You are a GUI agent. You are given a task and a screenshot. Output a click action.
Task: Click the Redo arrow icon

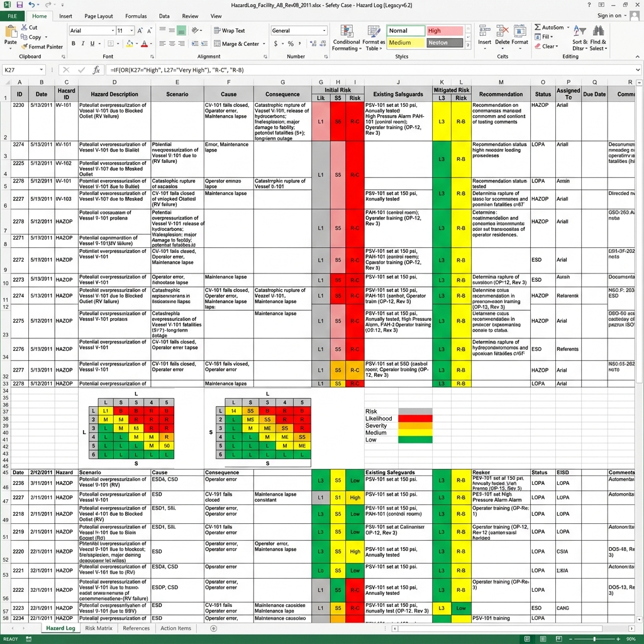click(x=48, y=5)
